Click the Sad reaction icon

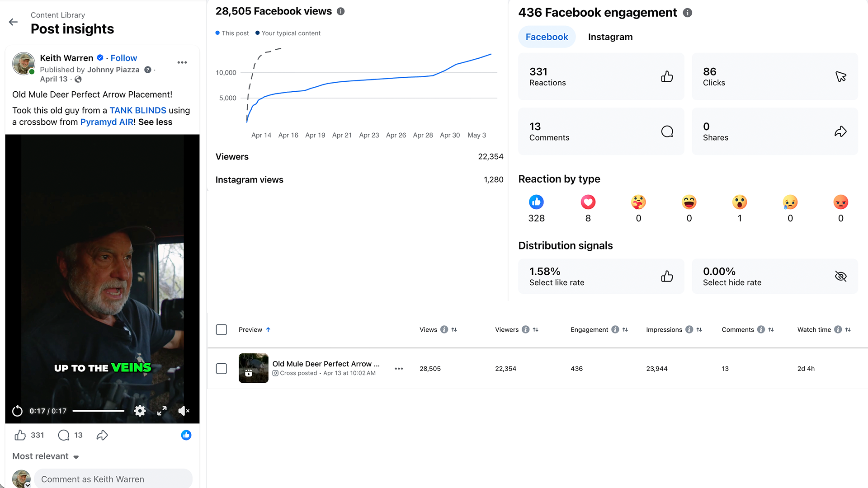coord(790,202)
